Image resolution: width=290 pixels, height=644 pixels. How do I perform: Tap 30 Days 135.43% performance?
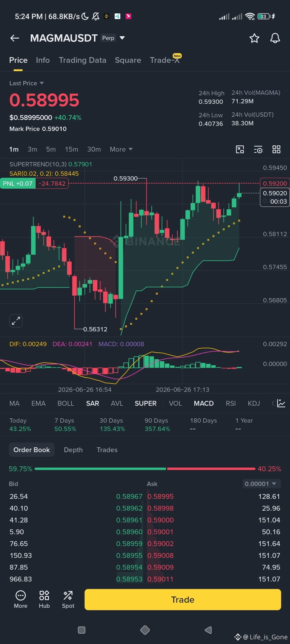click(112, 425)
